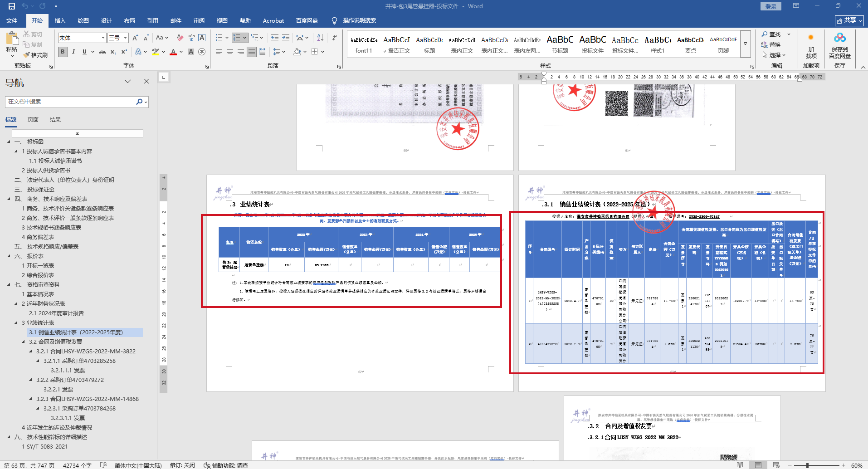Screen dimensions: 868x469
Task: Click the Baidu Netdisk save icon
Action: 840,39
